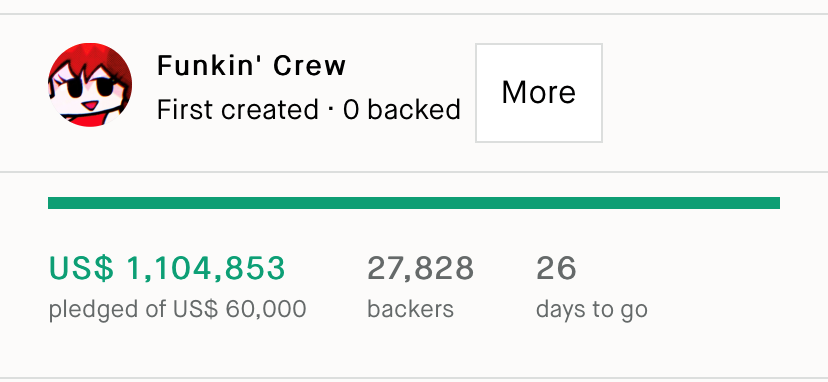Image resolution: width=828 pixels, height=382 pixels.
Task: Click the pledged of US$ 60,000 label
Action: click(x=177, y=309)
